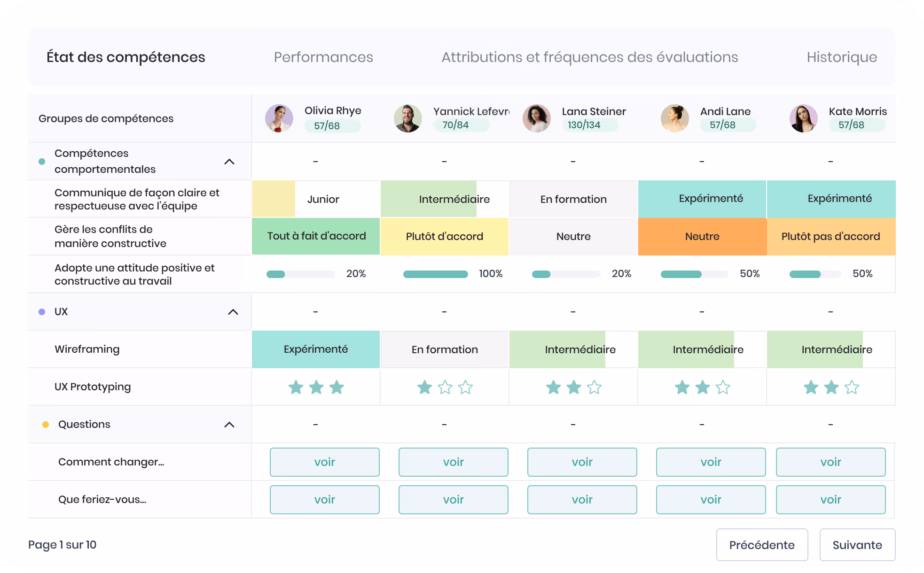924x573 pixels.
Task: Collapse the UX skills group
Action: tap(233, 312)
